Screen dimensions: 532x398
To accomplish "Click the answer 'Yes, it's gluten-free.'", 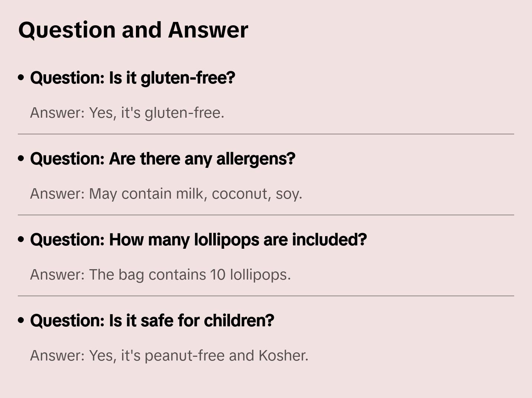I will pos(127,113).
